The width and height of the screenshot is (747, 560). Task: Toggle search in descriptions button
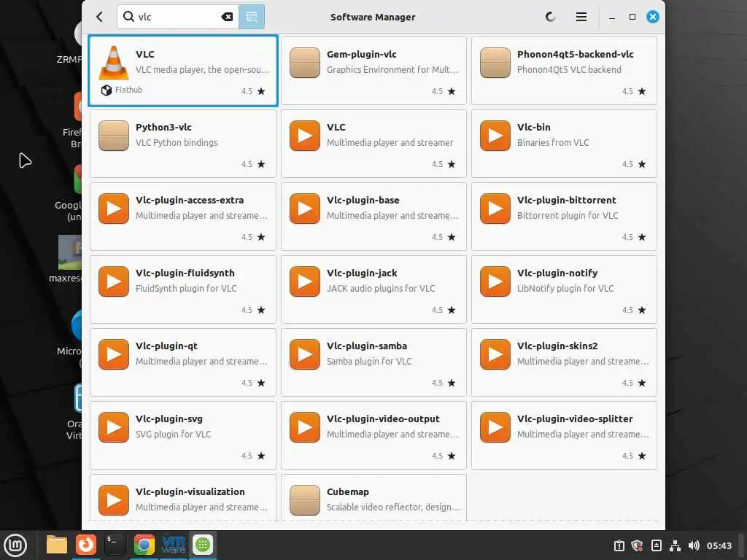click(252, 17)
